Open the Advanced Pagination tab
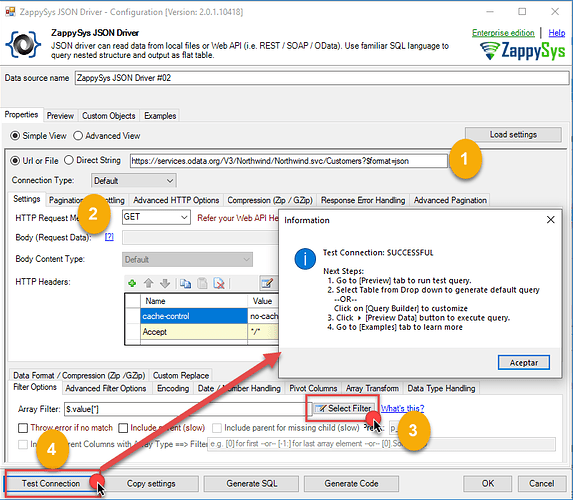 click(x=450, y=200)
